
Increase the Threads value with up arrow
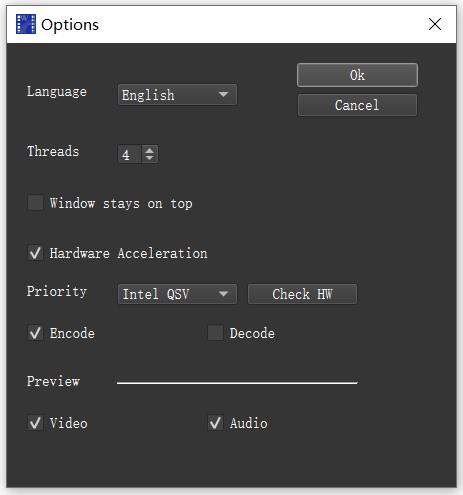(x=149, y=150)
